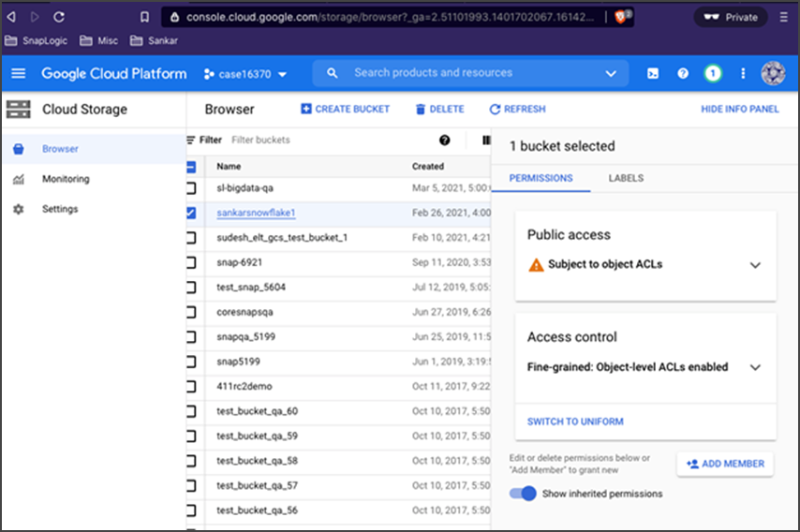Click CREATE BUCKET button
The width and height of the screenshot is (800, 532).
pyautogui.click(x=346, y=110)
